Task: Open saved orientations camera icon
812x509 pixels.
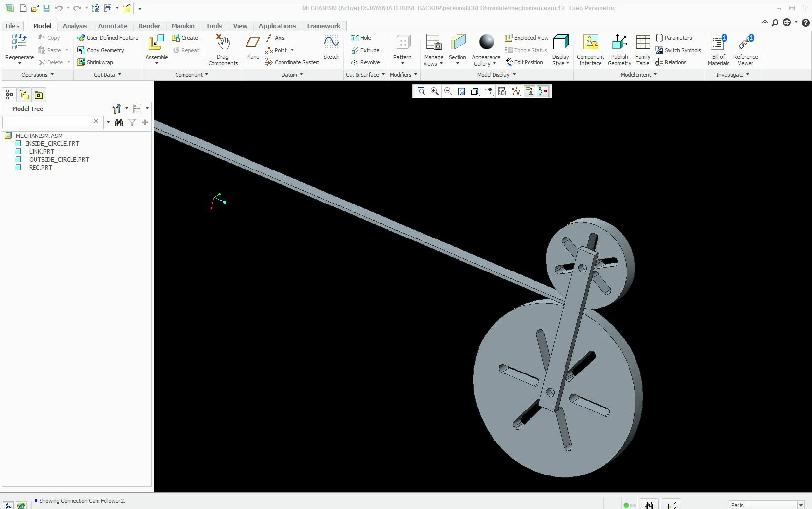Action: pos(502,91)
